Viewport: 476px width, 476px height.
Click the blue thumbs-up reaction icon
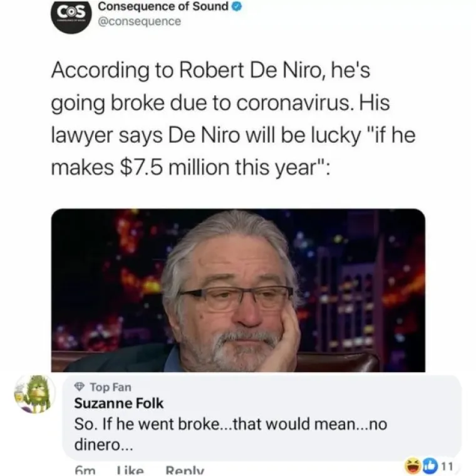coord(429,466)
